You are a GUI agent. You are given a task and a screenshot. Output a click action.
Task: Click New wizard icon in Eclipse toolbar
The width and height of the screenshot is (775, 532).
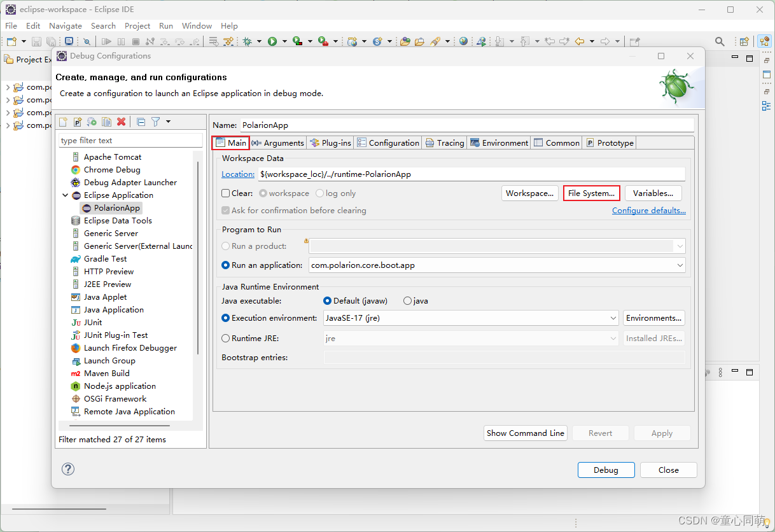coord(11,41)
